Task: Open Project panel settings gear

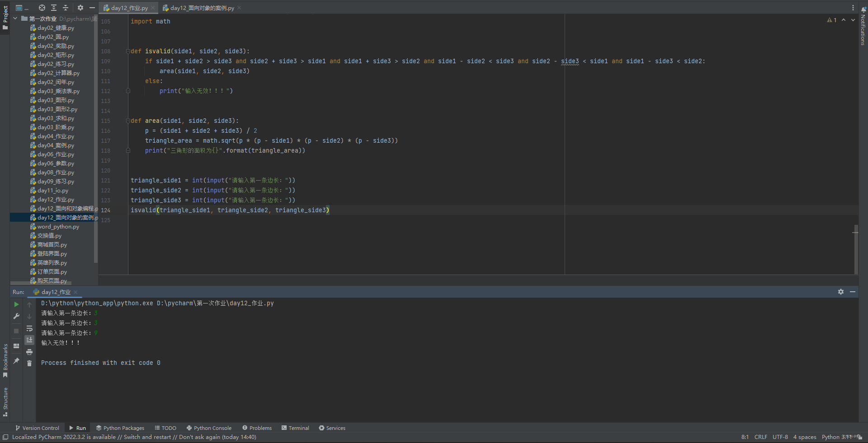Action: pos(80,8)
